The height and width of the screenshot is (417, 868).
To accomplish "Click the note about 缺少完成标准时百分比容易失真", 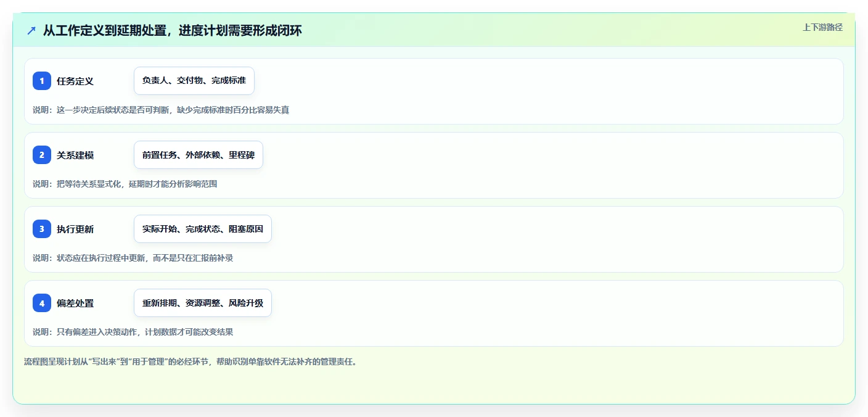I will (161, 110).
